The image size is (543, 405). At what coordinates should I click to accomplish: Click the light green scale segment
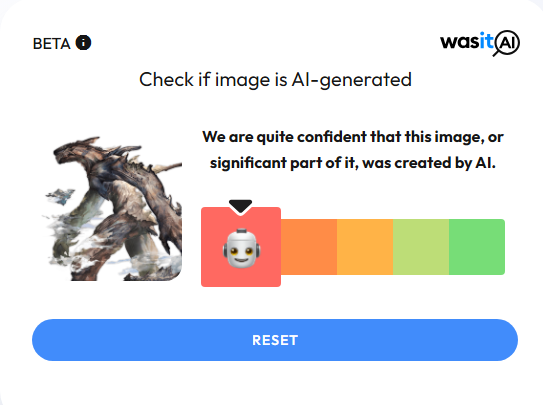[421, 247]
